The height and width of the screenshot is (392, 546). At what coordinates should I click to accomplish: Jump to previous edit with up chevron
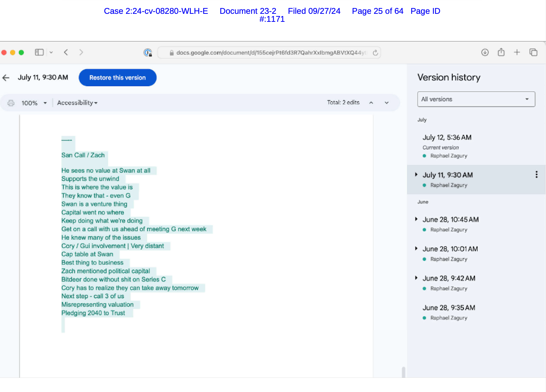click(x=371, y=103)
